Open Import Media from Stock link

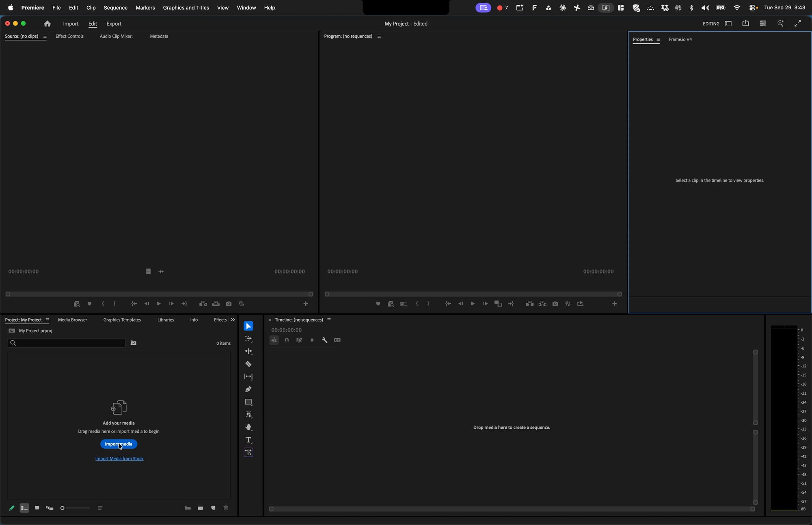pos(119,459)
